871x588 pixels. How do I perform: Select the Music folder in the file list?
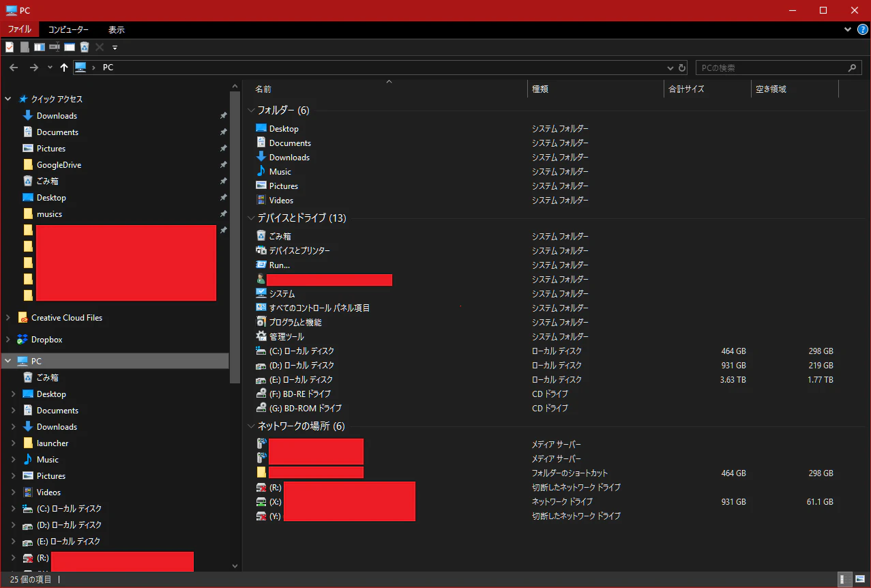274,172
